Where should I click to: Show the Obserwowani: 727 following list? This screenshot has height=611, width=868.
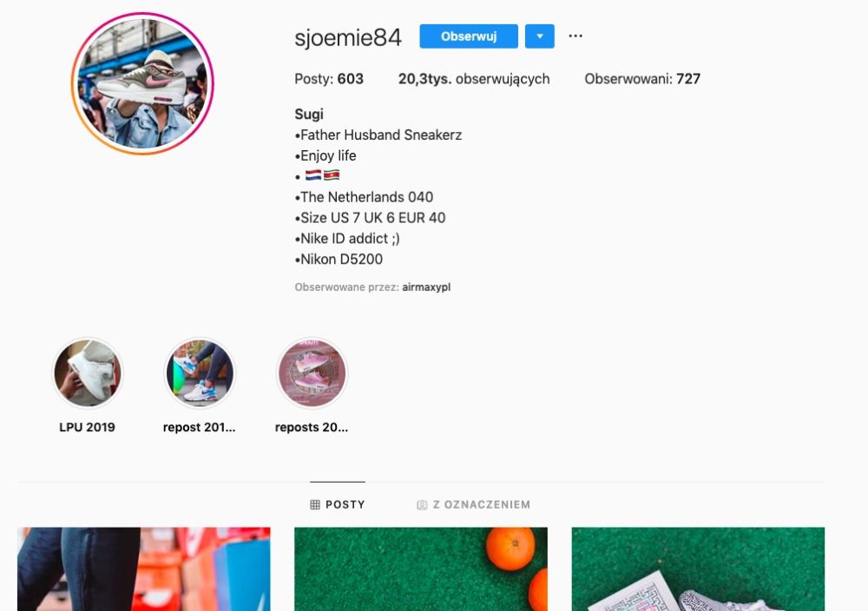point(642,79)
